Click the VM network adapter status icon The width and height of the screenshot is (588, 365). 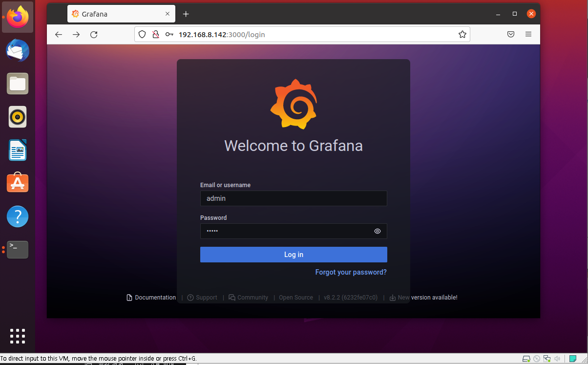tap(547, 359)
